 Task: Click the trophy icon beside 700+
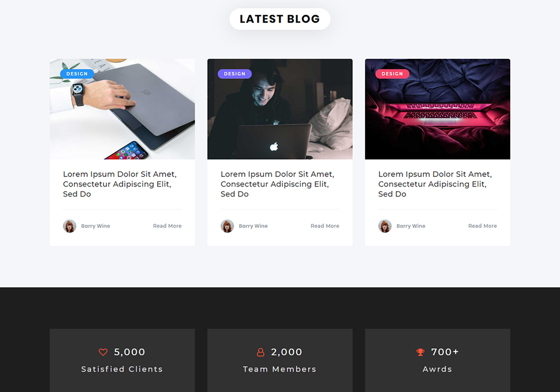(421, 352)
